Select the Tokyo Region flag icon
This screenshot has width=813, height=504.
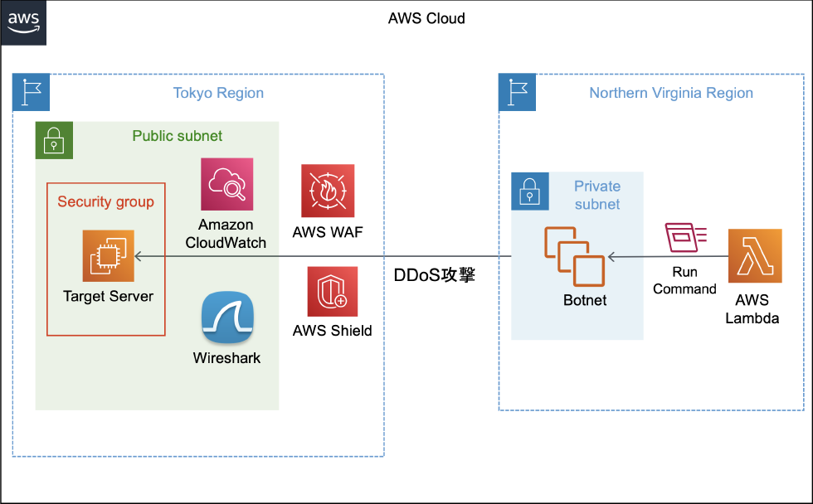(x=32, y=92)
